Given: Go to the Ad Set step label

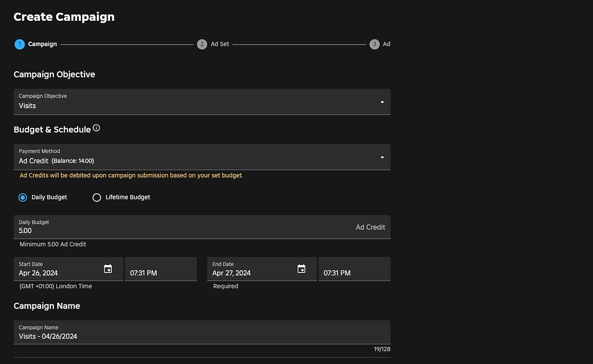Looking at the screenshot, I should [x=219, y=44].
